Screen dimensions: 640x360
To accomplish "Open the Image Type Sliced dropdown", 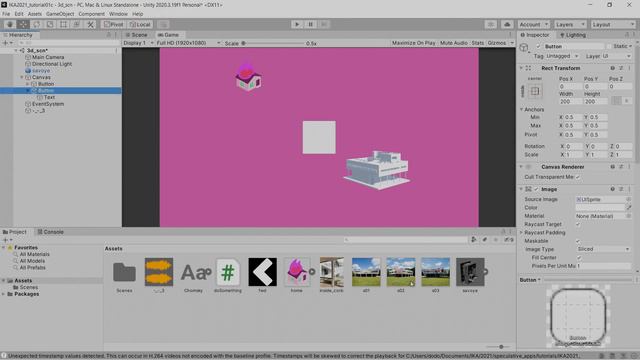I will (x=603, y=249).
